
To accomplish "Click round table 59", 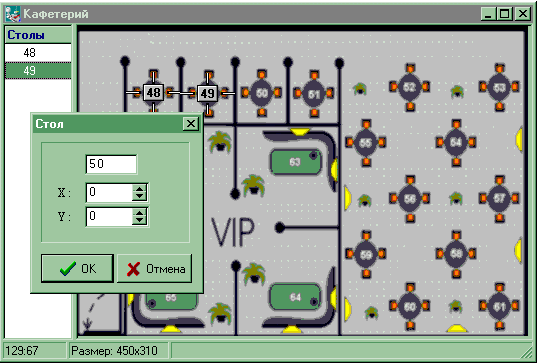I will coord(366,254).
